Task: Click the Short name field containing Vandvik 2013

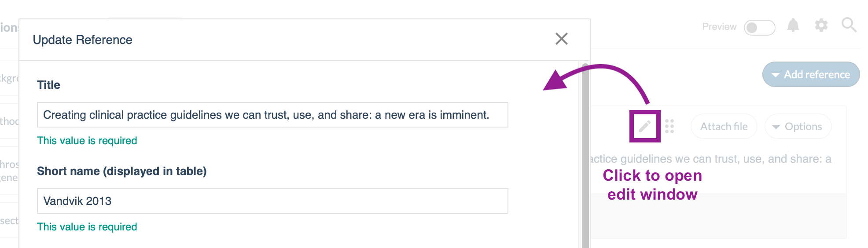Action: (x=272, y=201)
